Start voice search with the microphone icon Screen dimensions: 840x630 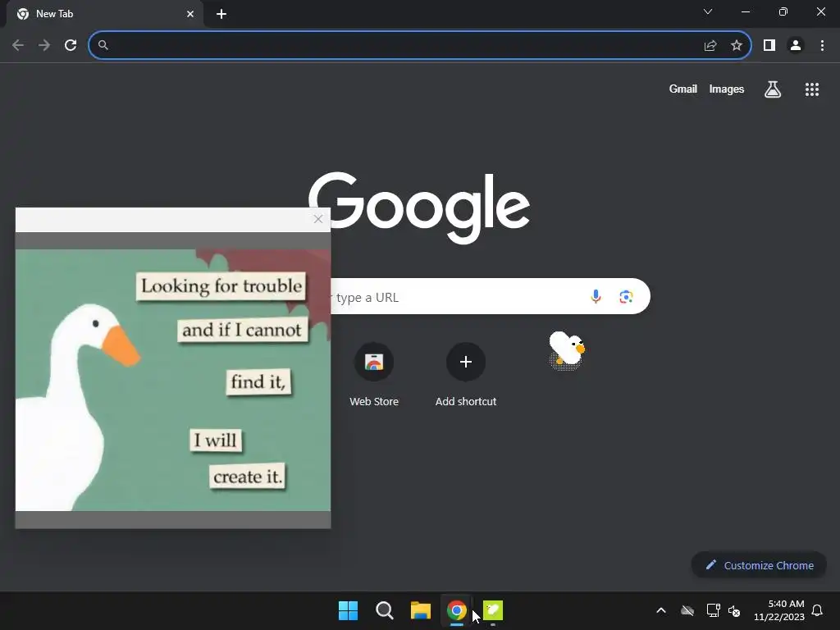coord(596,296)
